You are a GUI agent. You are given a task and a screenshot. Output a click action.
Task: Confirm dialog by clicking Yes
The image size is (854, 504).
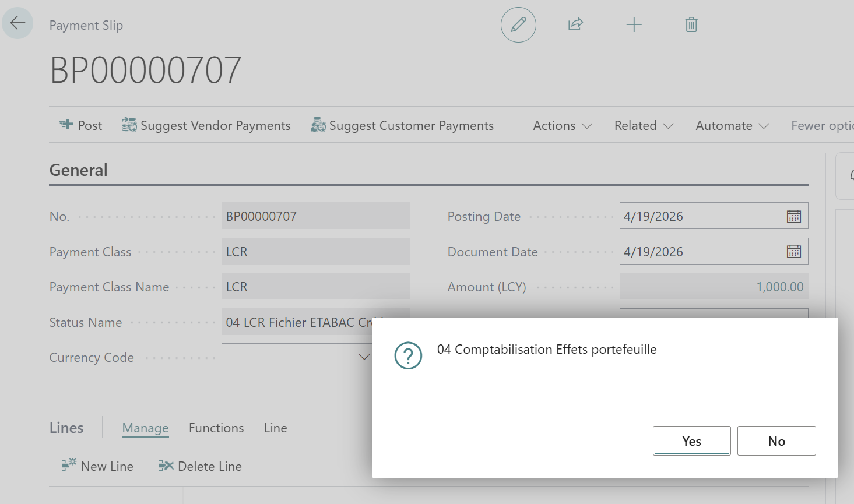(x=691, y=441)
